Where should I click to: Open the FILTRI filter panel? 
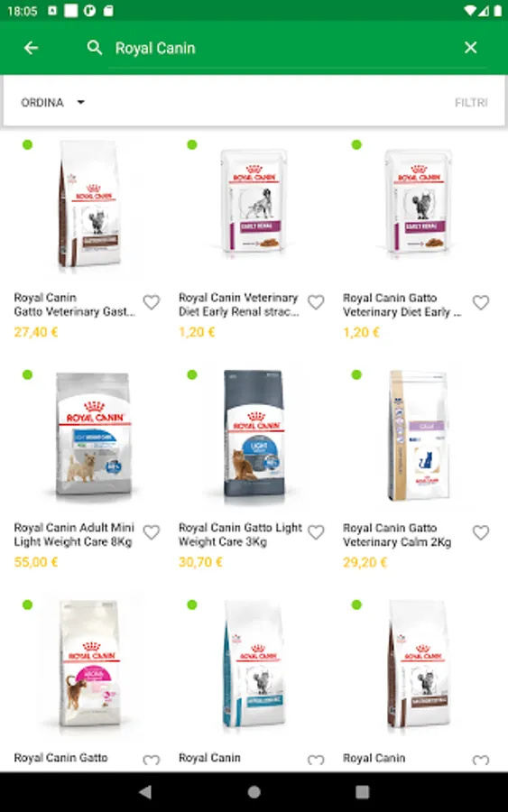pyautogui.click(x=471, y=103)
